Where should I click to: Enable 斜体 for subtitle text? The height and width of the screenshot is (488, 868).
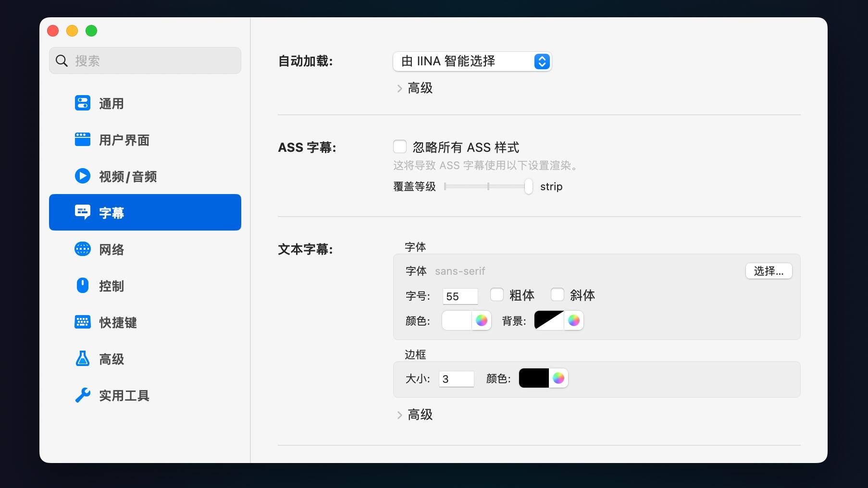558,294
